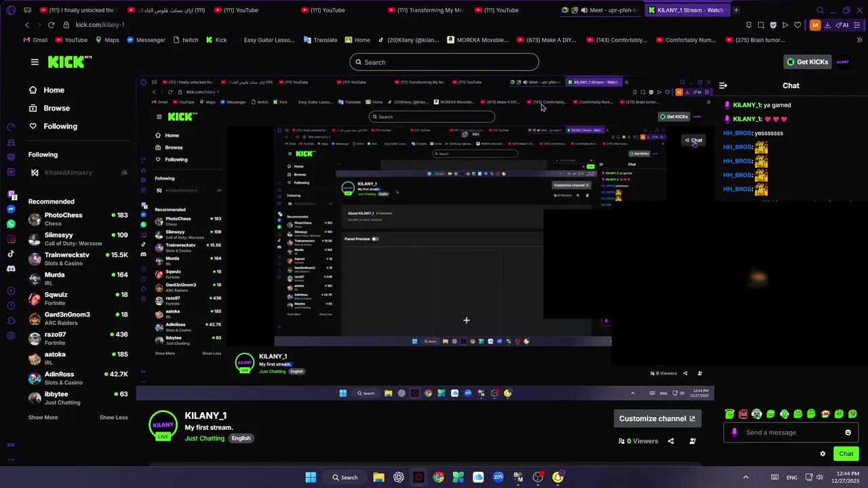
Task: Open File Explorer from taskbar
Action: (378, 477)
